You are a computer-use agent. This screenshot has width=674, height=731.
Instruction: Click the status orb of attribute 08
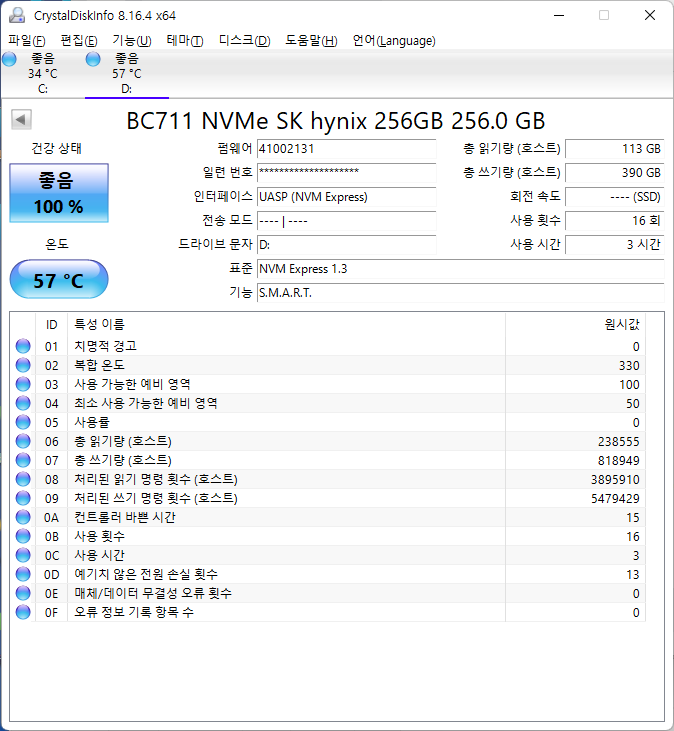click(23, 479)
